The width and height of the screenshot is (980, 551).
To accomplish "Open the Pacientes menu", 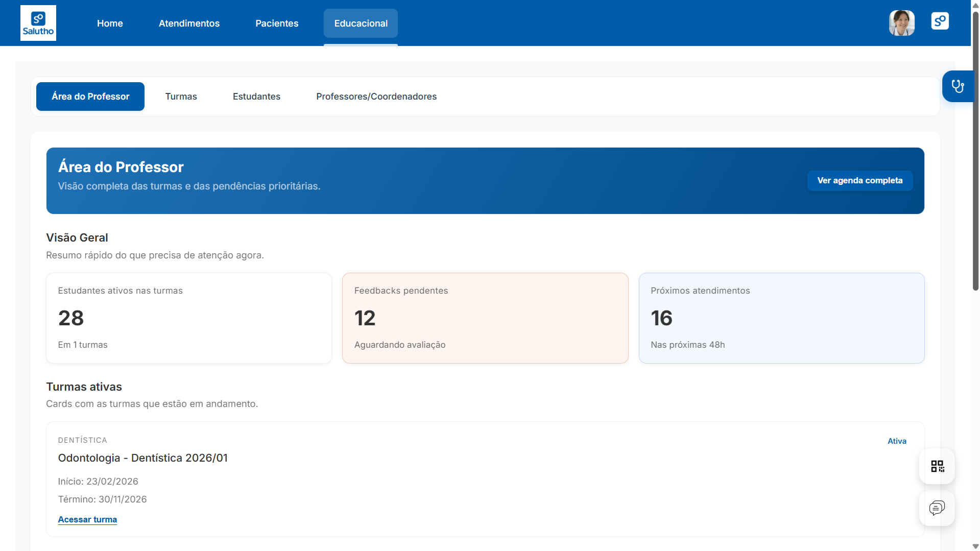I will click(277, 23).
